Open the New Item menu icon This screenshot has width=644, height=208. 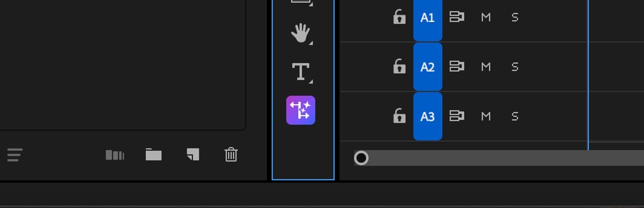click(x=193, y=155)
